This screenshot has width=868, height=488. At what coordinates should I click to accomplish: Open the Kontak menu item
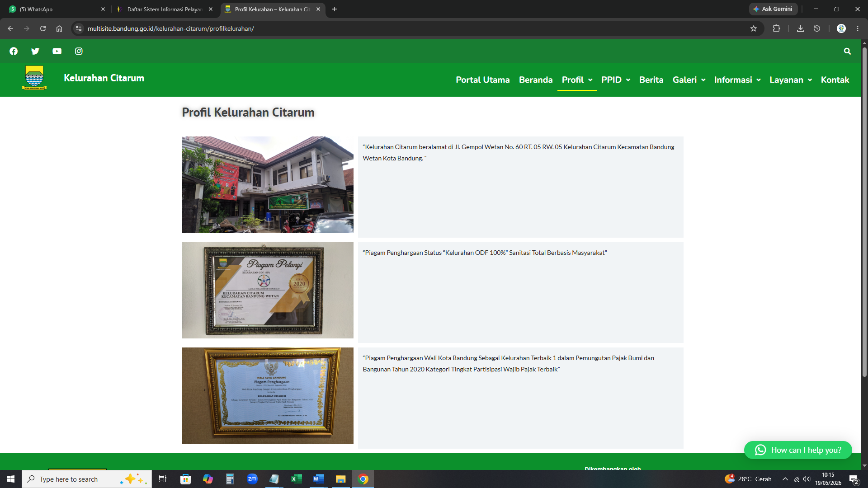point(835,80)
